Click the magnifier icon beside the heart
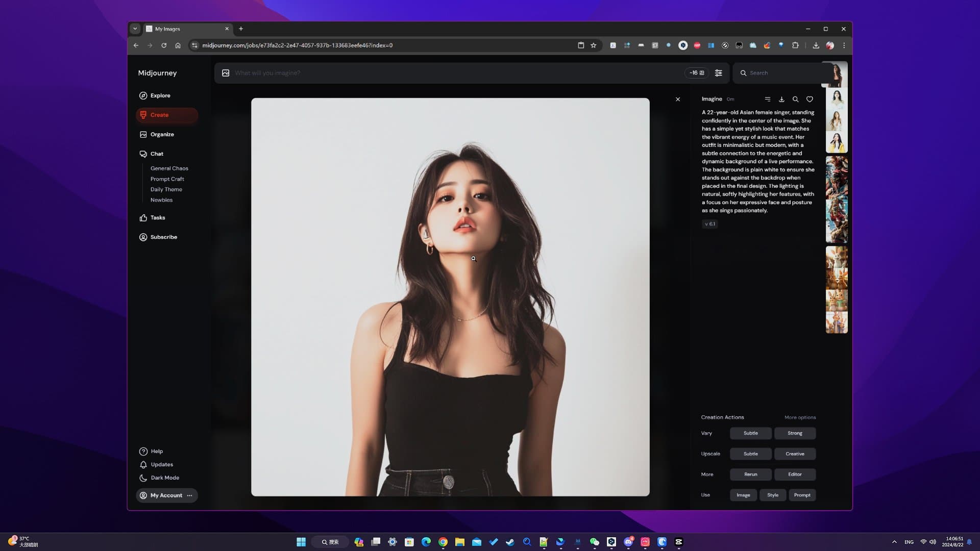 [795, 99]
